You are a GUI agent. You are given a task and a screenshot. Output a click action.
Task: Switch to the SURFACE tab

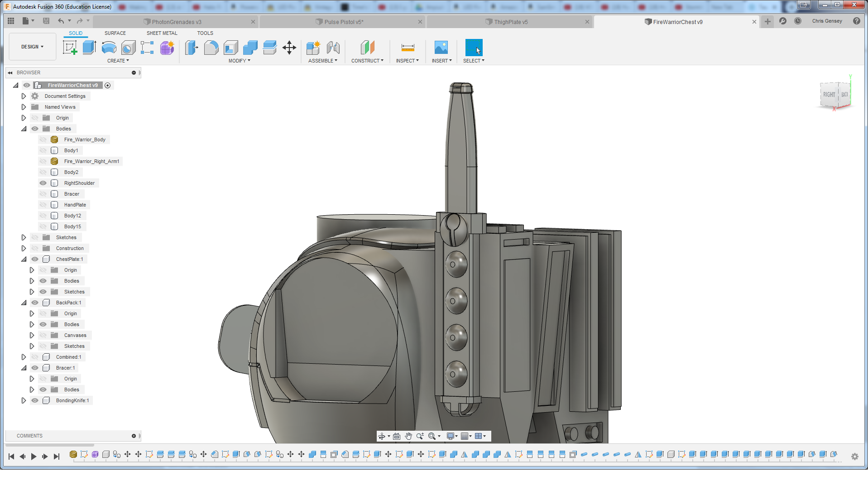115,33
